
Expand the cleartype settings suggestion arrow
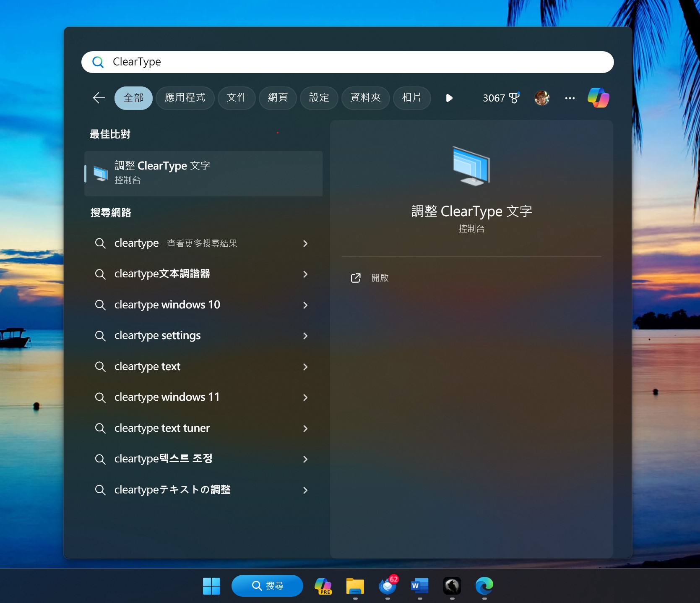tap(305, 336)
